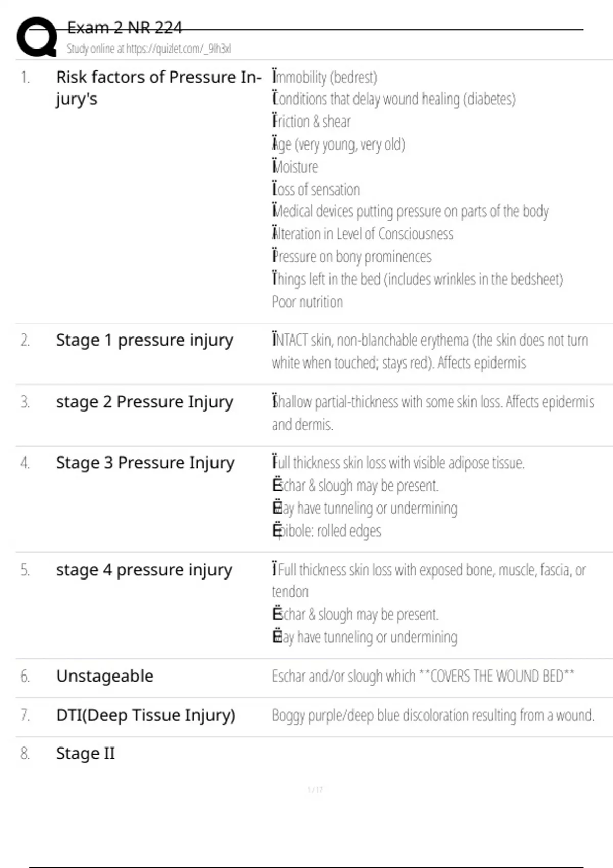This screenshot has width=613, height=868.
Task: Select the 'stage 4 pressure injury' term
Action: tap(144, 570)
